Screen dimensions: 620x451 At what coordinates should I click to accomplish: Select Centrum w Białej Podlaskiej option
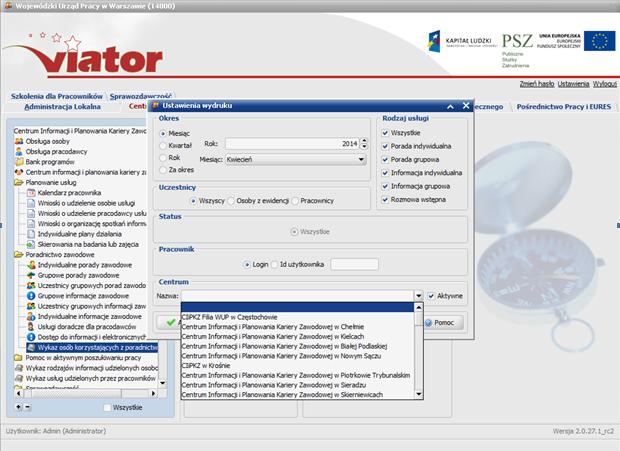point(297,346)
